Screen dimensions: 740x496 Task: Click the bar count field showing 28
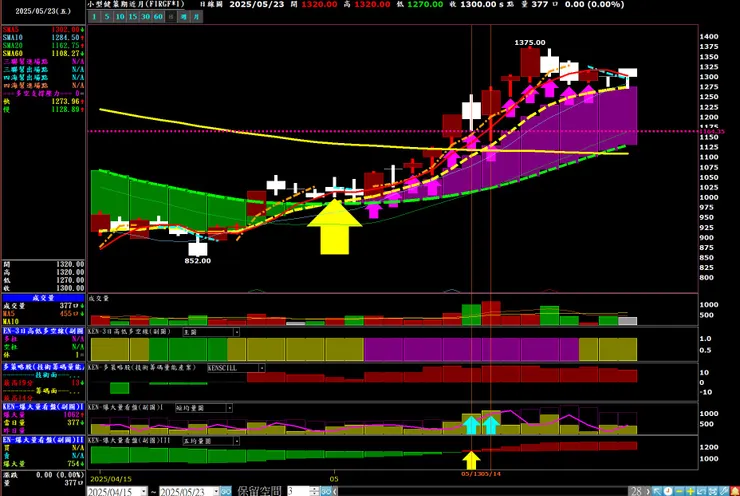(x=637, y=492)
